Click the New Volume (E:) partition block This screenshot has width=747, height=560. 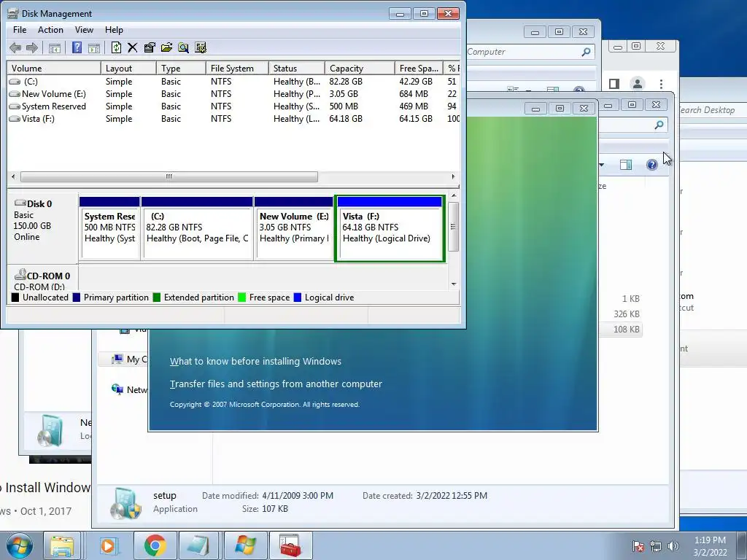point(294,228)
